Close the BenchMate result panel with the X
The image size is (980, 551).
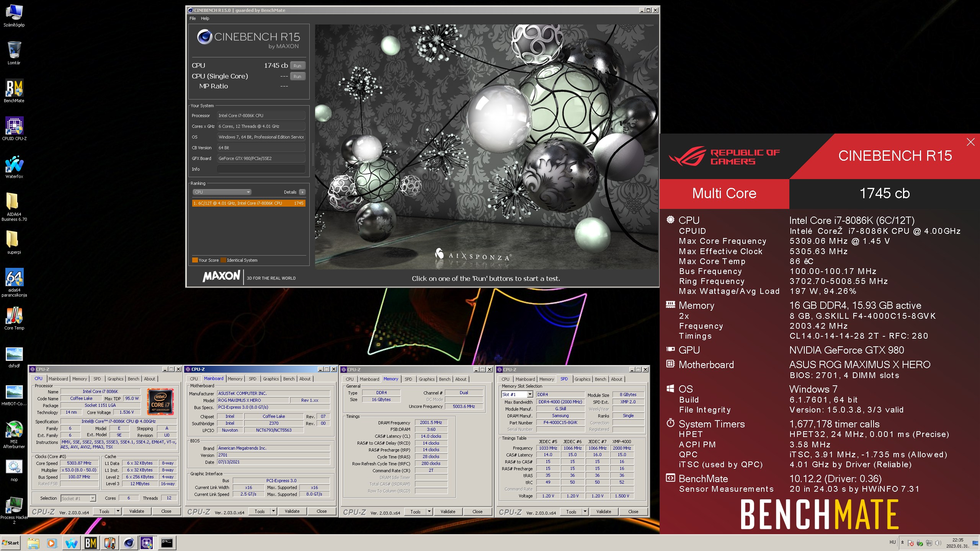tap(970, 142)
